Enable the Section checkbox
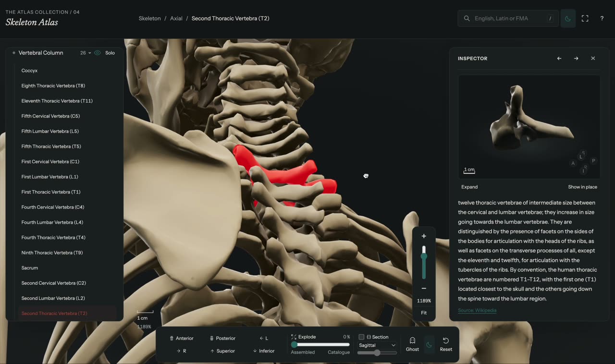Image resolution: width=615 pixels, height=364 pixels. tap(361, 337)
